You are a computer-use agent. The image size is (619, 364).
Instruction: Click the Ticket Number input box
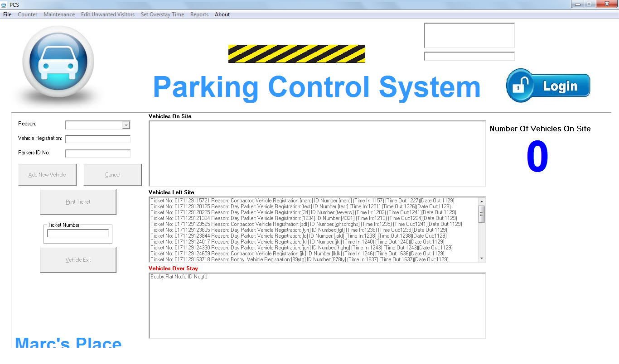click(78, 234)
